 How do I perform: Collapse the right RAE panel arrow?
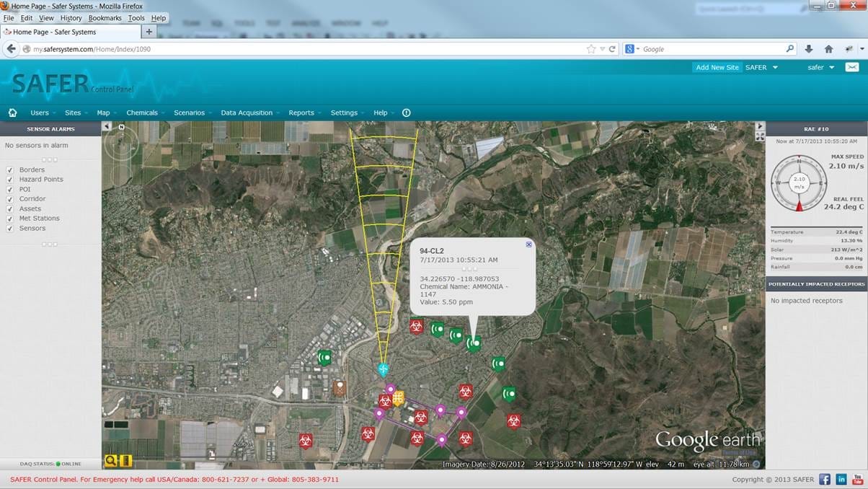point(759,126)
